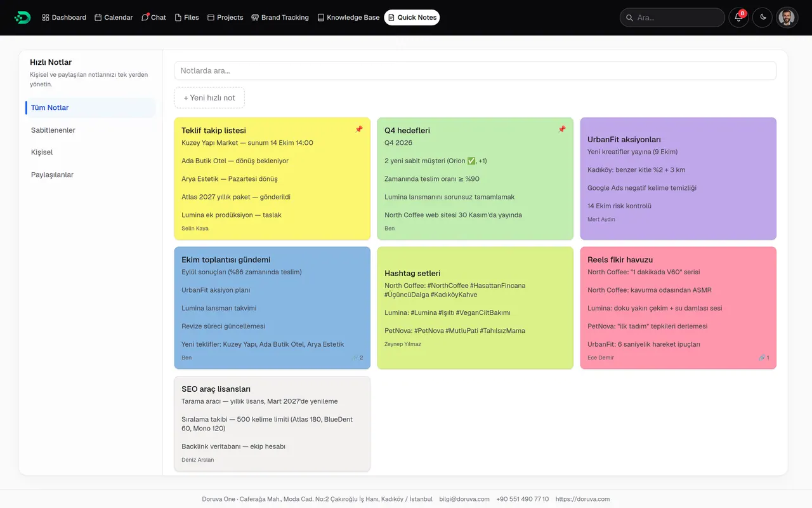Click the pin icon on Teklif takip listesi

(358, 130)
